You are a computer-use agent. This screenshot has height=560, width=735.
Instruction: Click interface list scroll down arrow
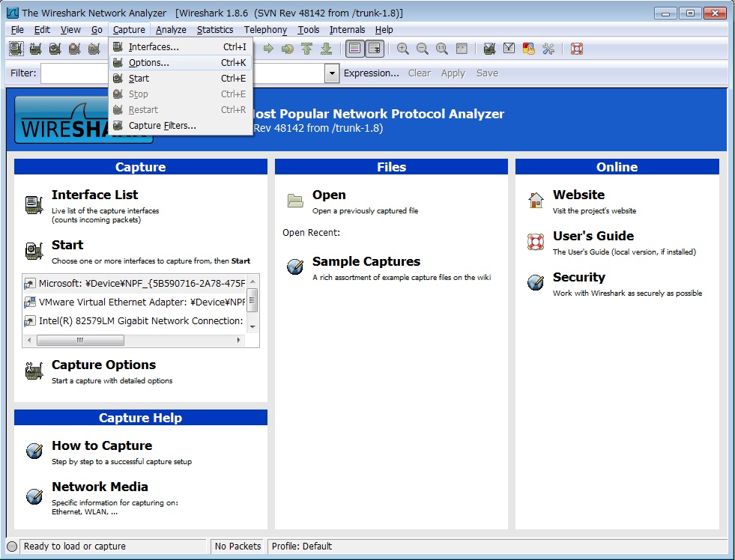pyautogui.click(x=252, y=327)
